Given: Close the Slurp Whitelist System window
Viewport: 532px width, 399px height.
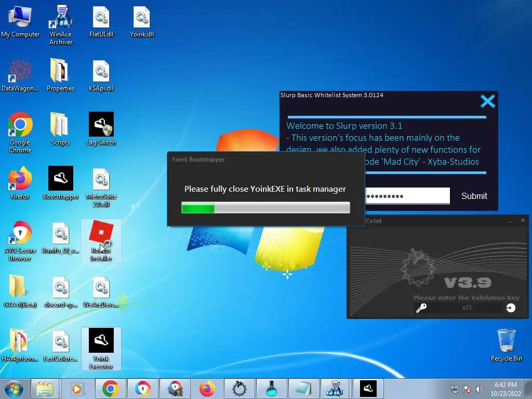Looking at the screenshot, I should [x=487, y=101].
